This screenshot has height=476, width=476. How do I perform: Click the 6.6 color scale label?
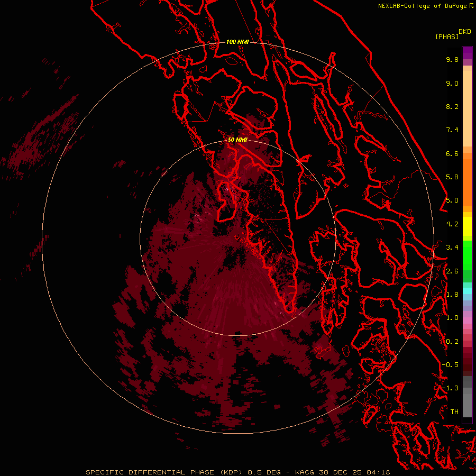[452, 153]
